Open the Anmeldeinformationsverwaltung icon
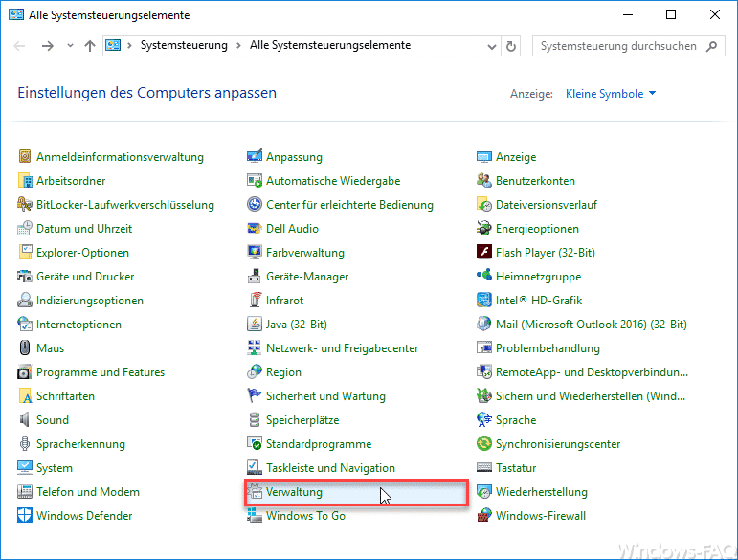738x560 pixels. point(25,156)
